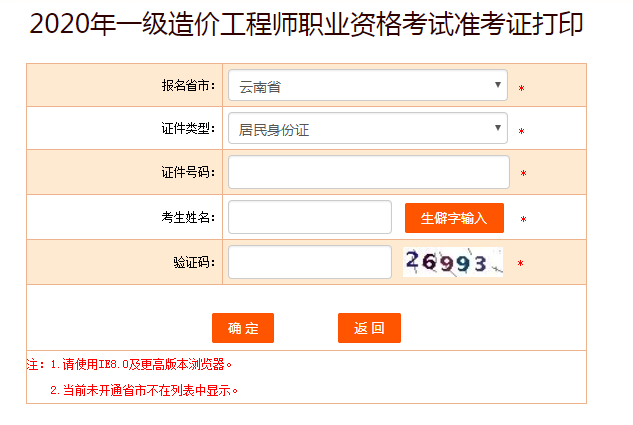Click the red asterisk beside the captcha image
Screen dimensions: 633x425
tap(520, 264)
